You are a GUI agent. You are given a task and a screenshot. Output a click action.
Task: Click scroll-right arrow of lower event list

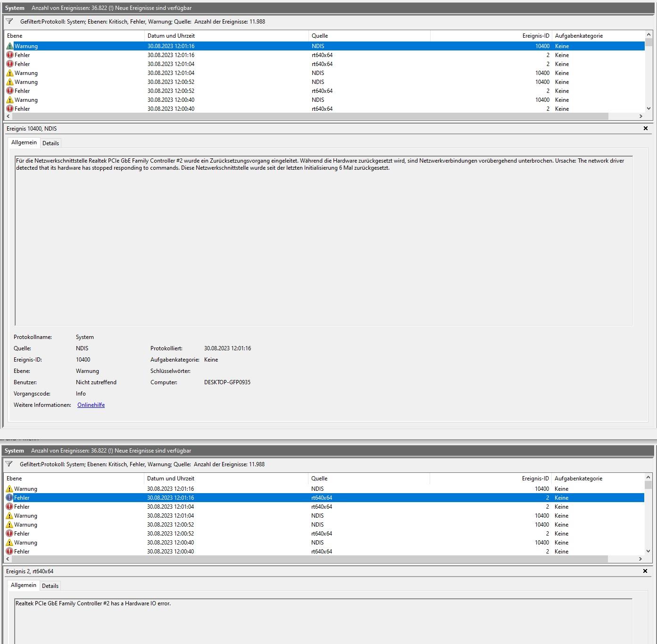point(640,559)
